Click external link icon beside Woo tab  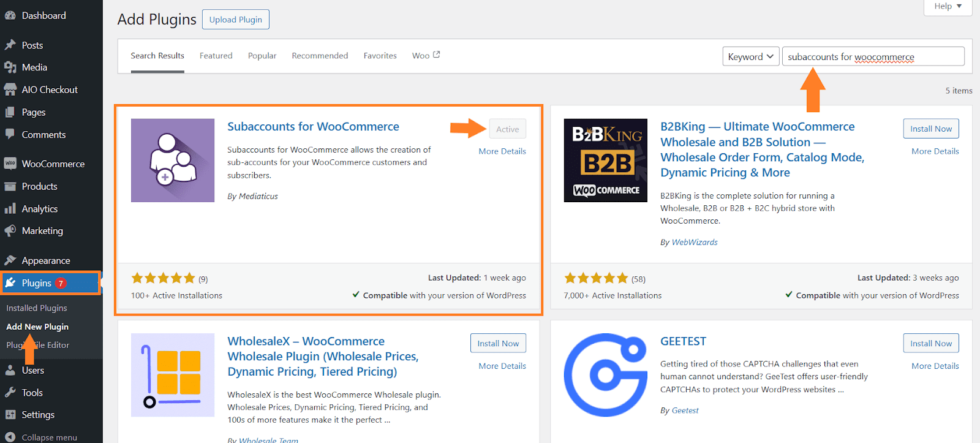[x=437, y=55]
